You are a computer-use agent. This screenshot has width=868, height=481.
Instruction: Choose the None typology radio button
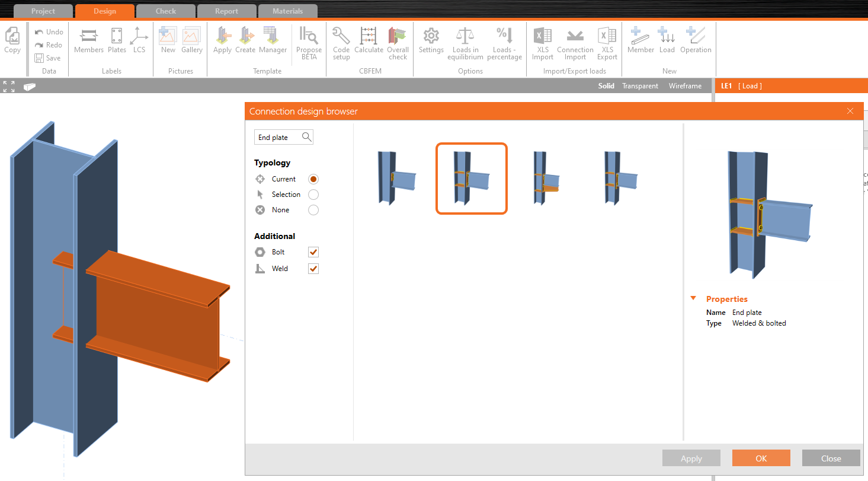click(x=313, y=210)
